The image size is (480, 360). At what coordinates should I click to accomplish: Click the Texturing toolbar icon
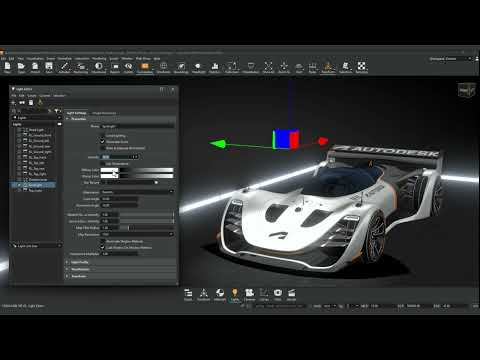346,67
